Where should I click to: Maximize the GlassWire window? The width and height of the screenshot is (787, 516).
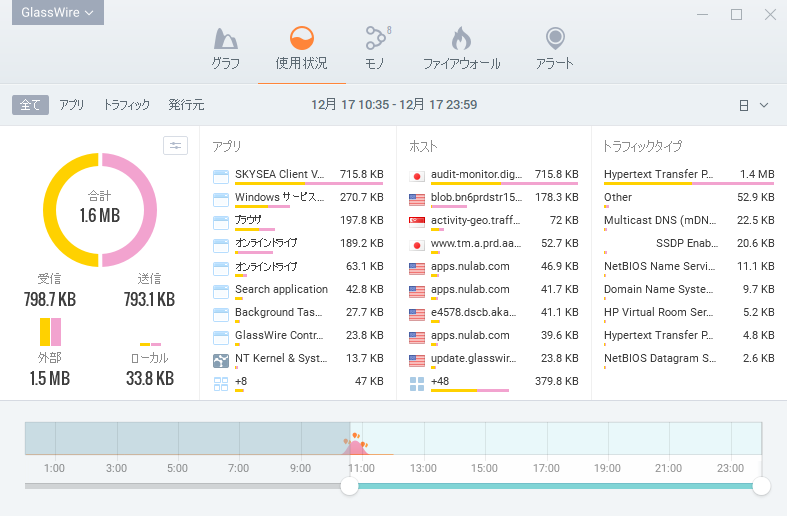coord(736,15)
